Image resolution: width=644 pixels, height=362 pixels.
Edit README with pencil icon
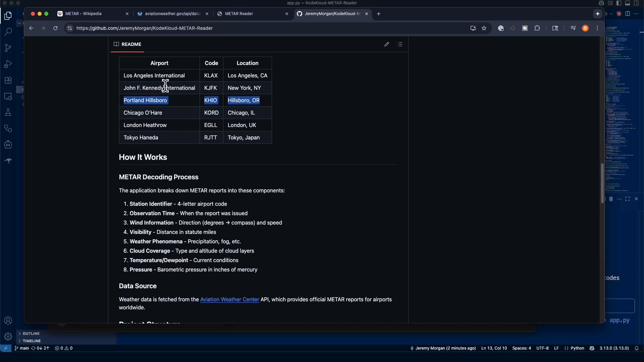coord(387,44)
